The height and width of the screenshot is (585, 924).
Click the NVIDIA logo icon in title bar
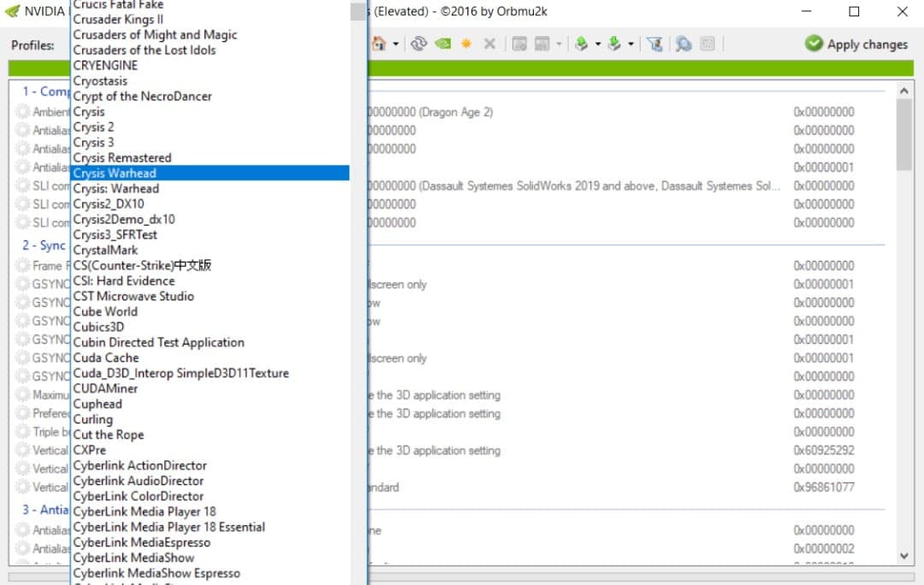(12, 11)
